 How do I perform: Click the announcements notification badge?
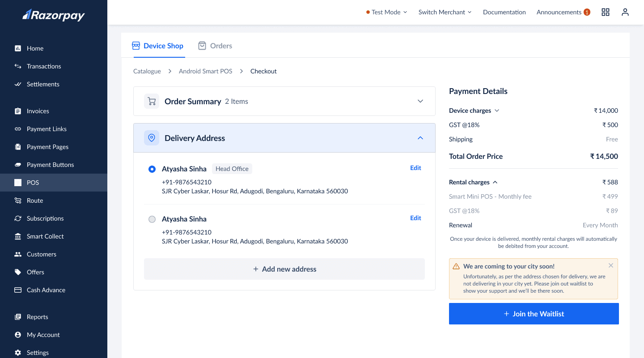coord(587,12)
